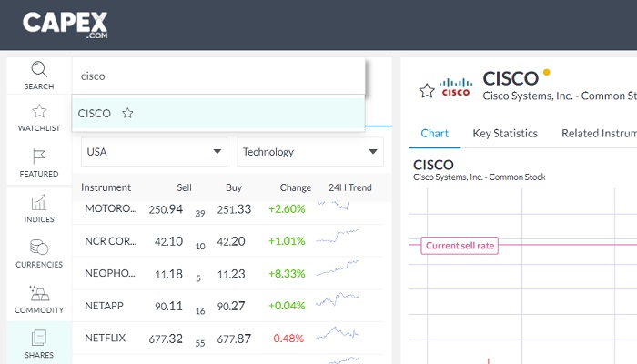
Task: Click the Current sell rate label
Action: click(x=460, y=246)
